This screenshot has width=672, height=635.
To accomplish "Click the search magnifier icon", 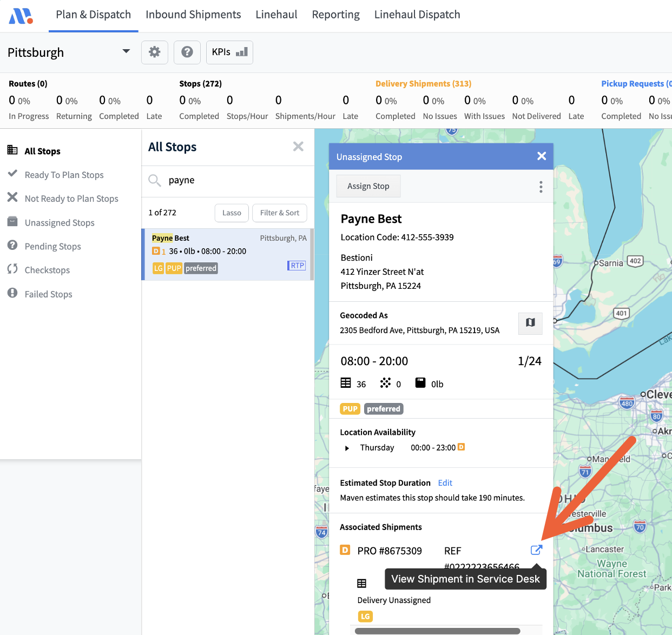I will click(x=155, y=181).
